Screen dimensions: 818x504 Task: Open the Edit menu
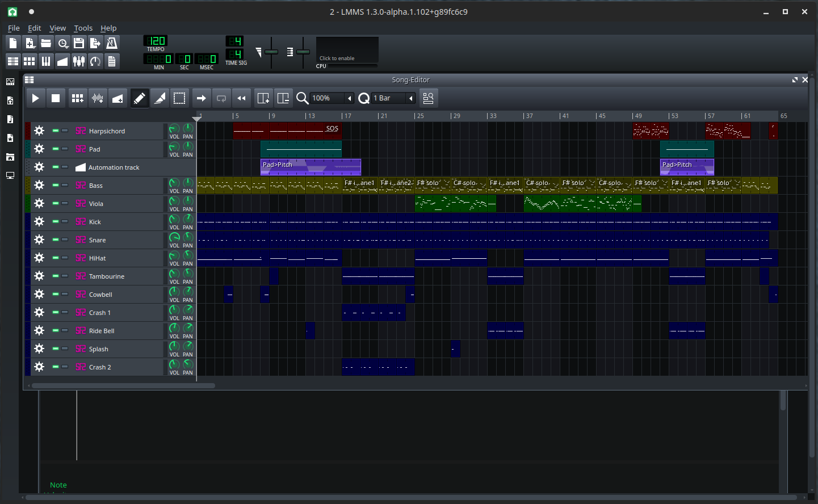[35, 28]
